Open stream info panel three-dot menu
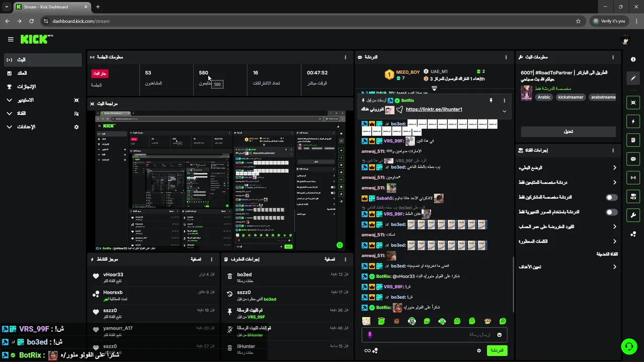Viewport: 644px width, 362px height. click(x=613, y=57)
